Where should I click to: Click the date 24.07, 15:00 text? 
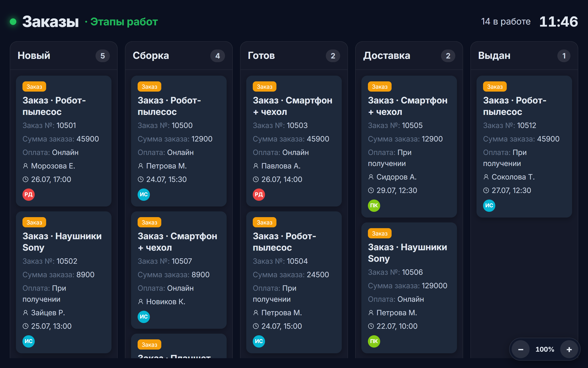pos(282,326)
